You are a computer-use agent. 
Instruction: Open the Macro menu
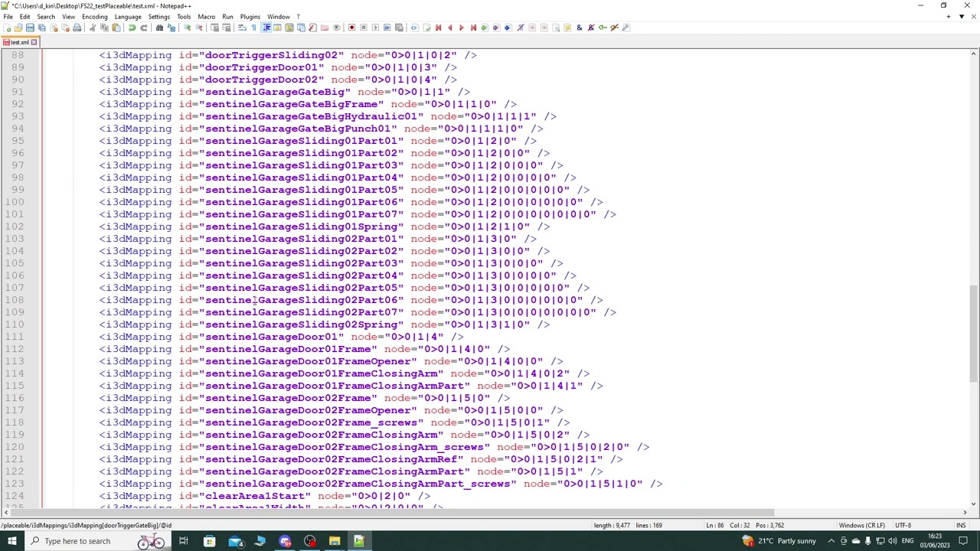pyautogui.click(x=207, y=17)
